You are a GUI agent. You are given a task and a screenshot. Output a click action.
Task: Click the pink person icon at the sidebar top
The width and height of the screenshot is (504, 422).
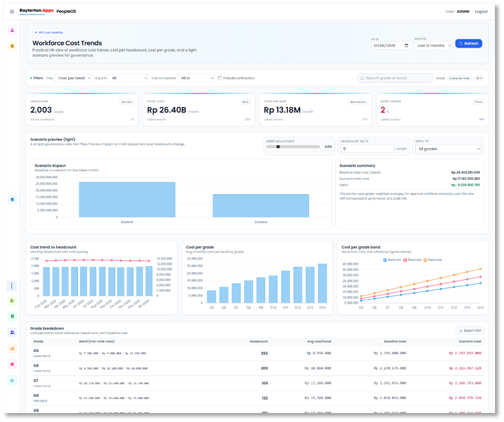point(12,30)
